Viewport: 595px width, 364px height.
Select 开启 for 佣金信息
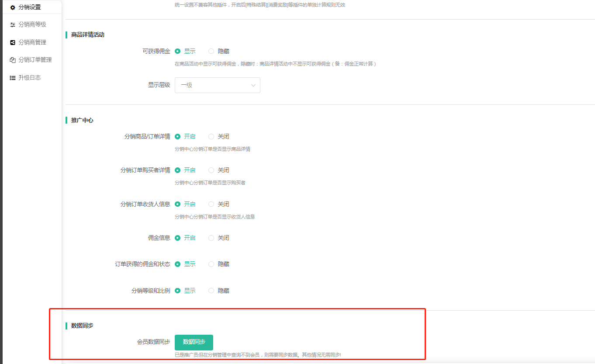[x=178, y=238]
